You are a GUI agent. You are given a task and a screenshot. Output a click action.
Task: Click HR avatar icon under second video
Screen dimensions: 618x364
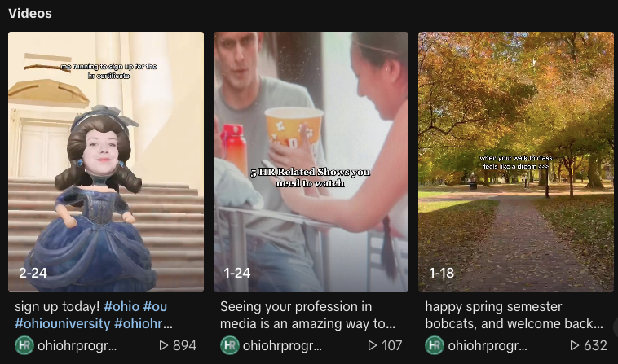229,345
